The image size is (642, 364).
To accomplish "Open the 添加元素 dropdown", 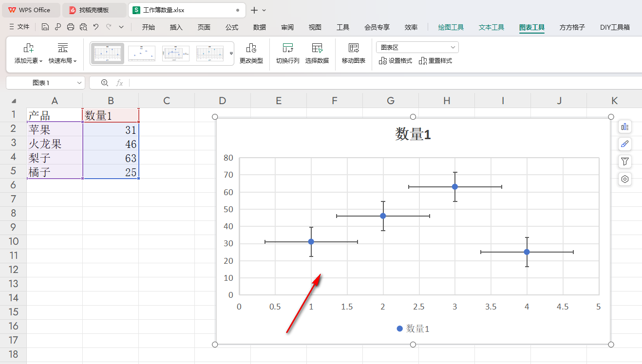I will (x=29, y=54).
